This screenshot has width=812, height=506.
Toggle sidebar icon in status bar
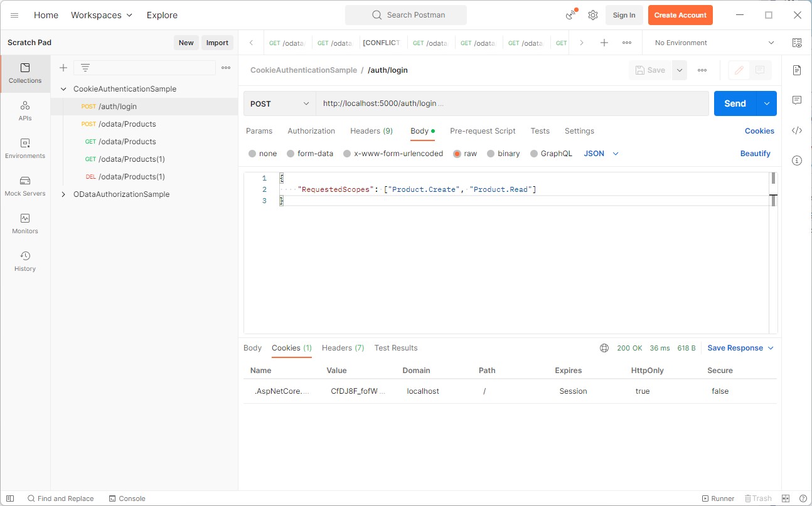(10, 498)
